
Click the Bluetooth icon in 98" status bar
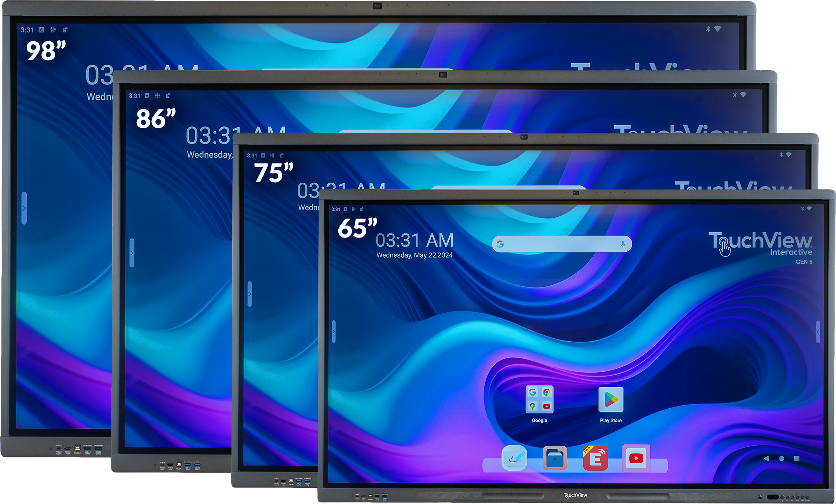tap(708, 29)
